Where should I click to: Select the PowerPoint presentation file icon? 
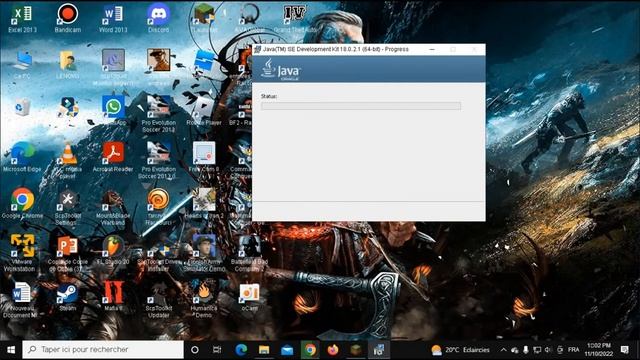coord(68,253)
